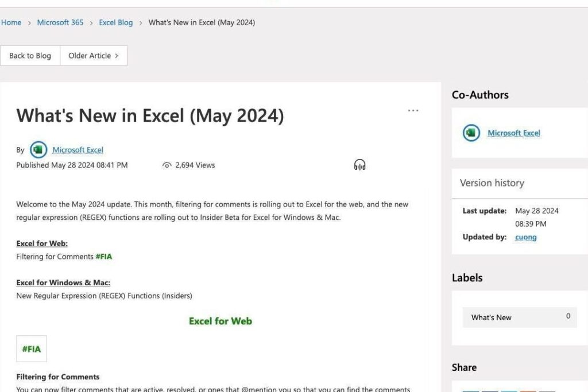This screenshot has width=588, height=392.
Task: Click inline #FIA after Filtering for Comments
Action: pyautogui.click(x=104, y=257)
